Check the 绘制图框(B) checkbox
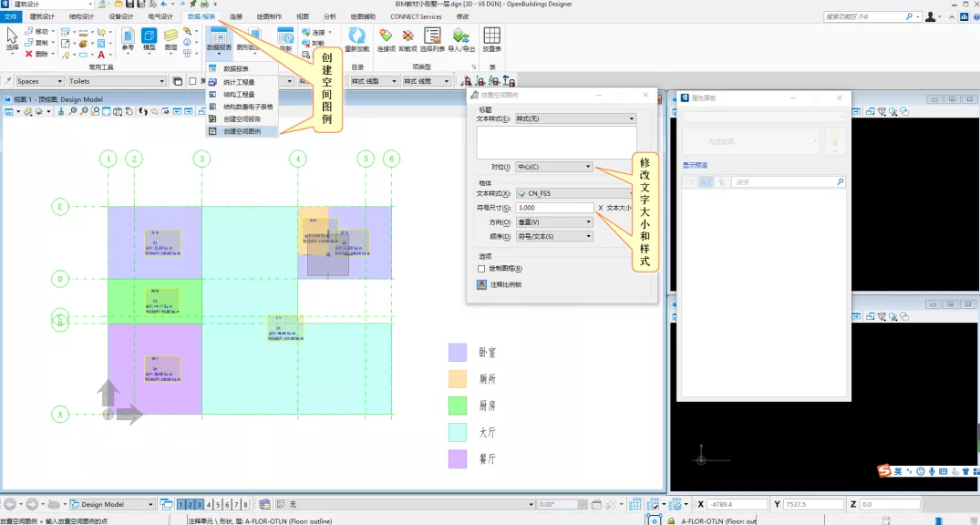 [x=481, y=269]
